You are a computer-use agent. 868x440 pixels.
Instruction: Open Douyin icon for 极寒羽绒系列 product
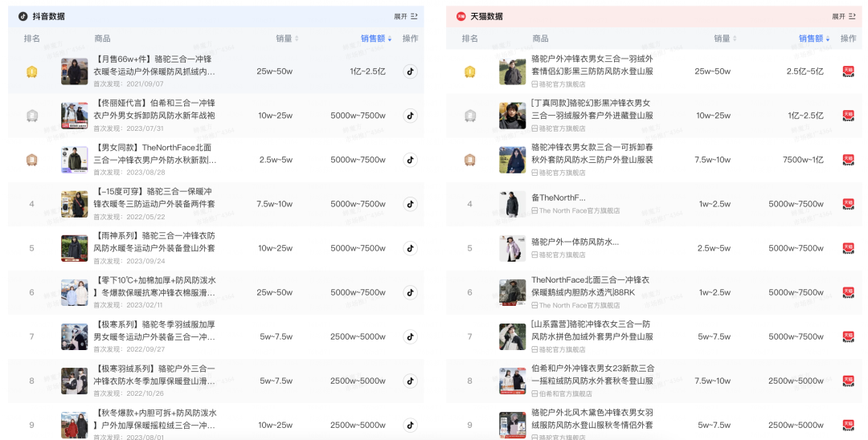pos(410,381)
